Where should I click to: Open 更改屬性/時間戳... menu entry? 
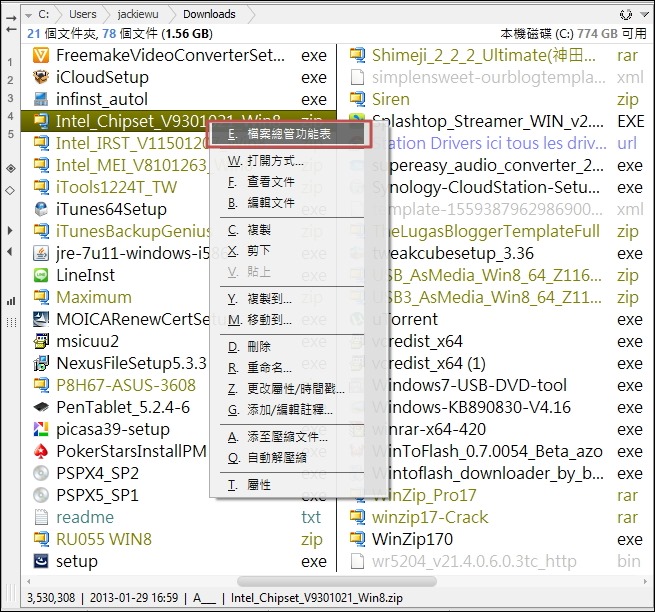coord(288,389)
